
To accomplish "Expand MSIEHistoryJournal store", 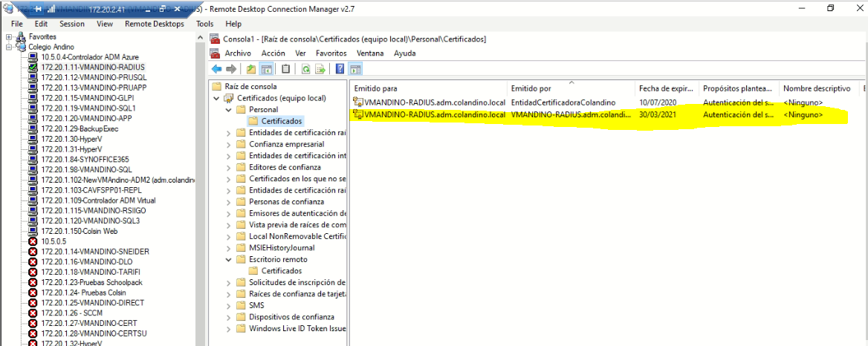I will [229, 247].
